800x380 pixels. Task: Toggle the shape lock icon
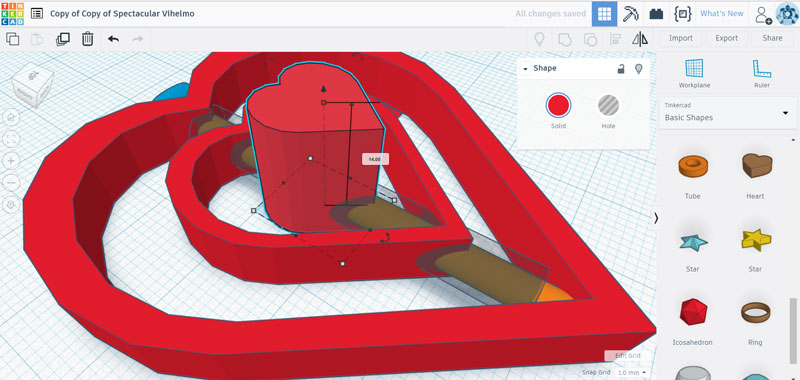click(x=621, y=69)
